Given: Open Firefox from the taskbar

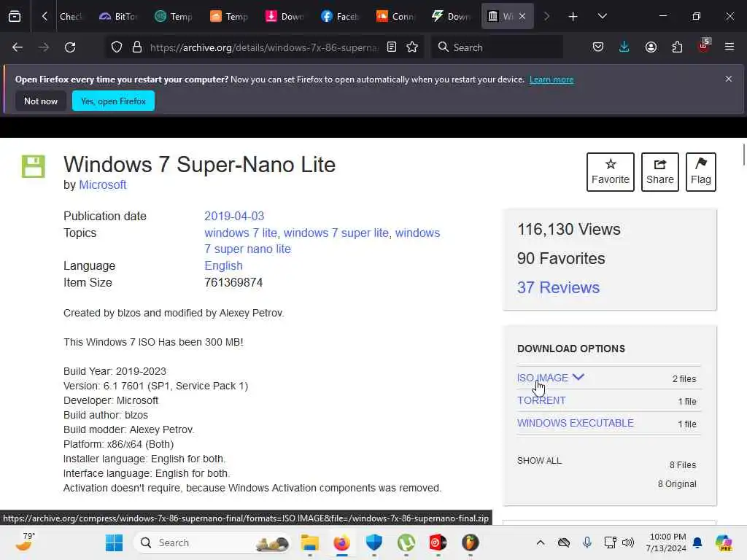Looking at the screenshot, I should tap(341, 542).
